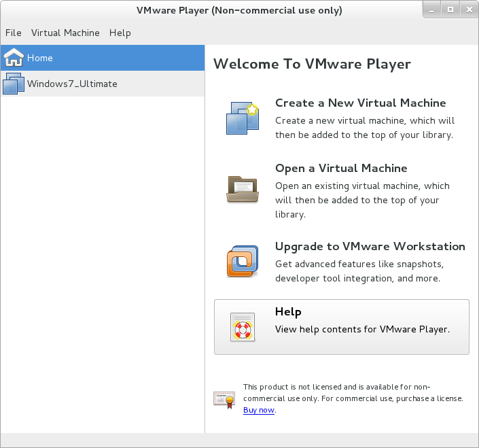Screen dimensions: 479x448
Task: Click the Windows7_Ultimate VM icon
Action: [14, 84]
